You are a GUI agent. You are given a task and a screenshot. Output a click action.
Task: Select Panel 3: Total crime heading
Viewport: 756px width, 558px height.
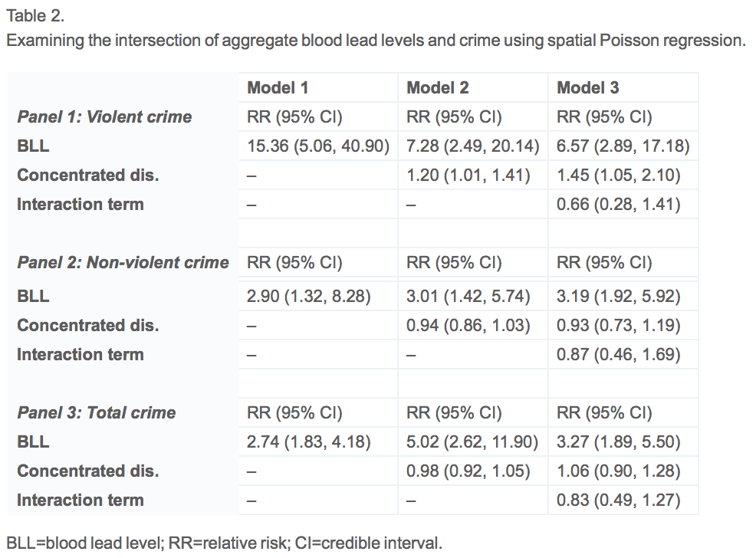(97, 412)
